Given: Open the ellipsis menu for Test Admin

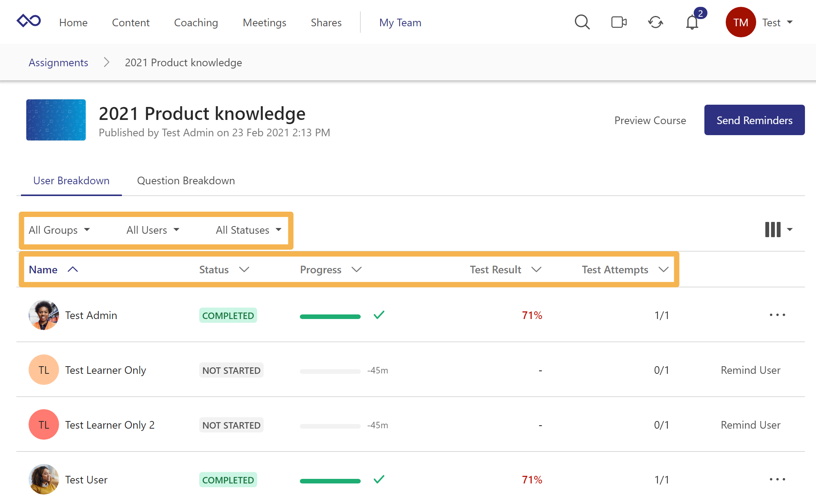Looking at the screenshot, I should click(778, 315).
